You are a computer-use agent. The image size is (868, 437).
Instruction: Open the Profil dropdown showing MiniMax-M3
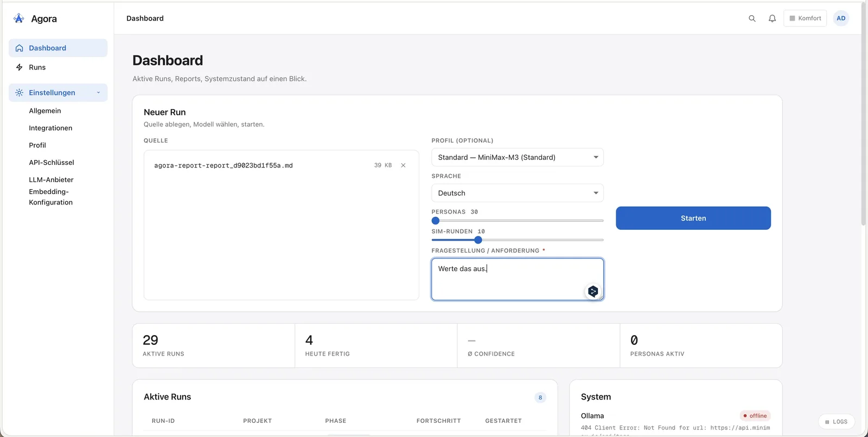(x=518, y=157)
